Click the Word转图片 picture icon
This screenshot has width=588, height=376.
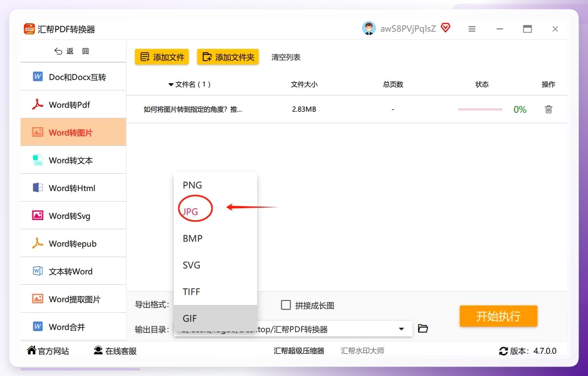click(x=38, y=132)
